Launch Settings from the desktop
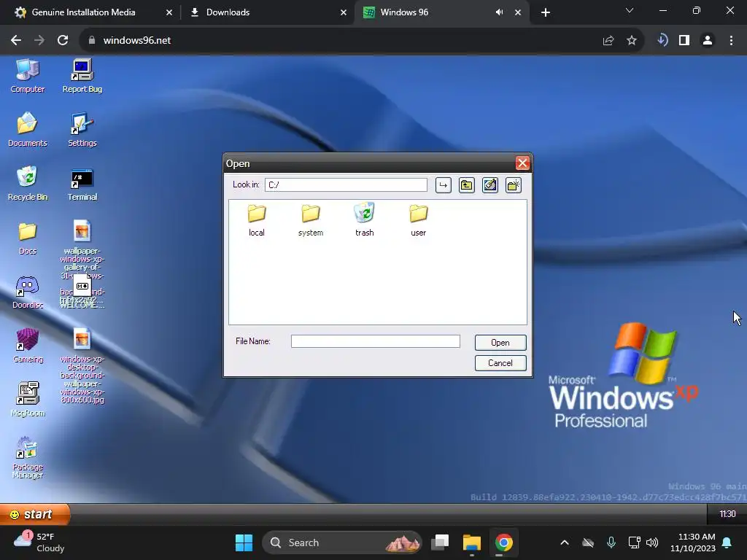This screenshot has width=747, height=560. click(82, 130)
